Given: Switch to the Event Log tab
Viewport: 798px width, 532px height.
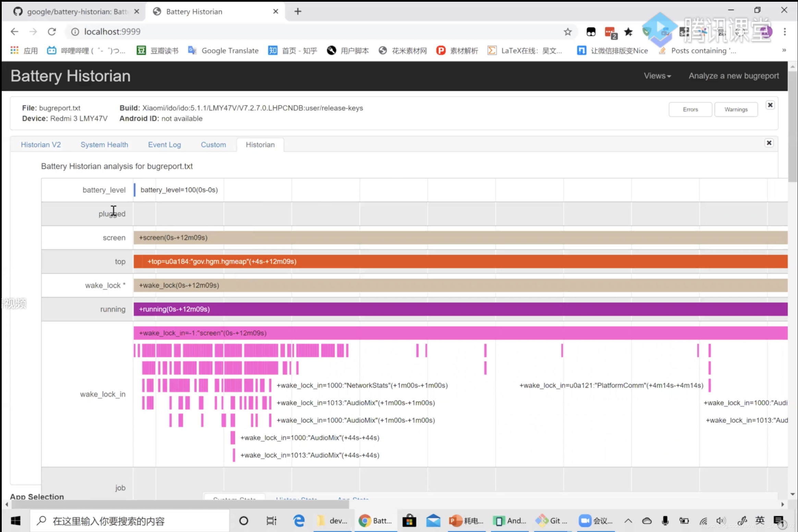Looking at the screenshot, I should [164, 145].
